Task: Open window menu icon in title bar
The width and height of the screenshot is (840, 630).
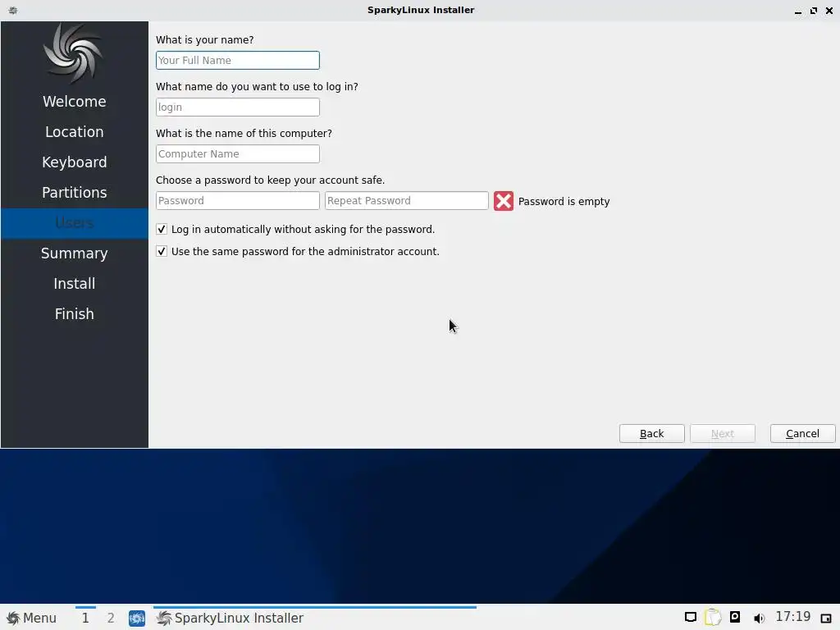Action: coord(13,10)
